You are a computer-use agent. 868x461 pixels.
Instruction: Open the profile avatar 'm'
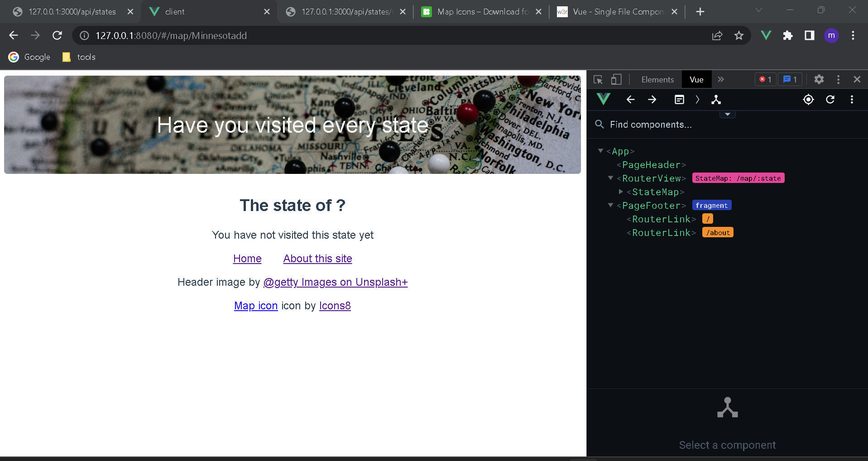click(x=831, y=35)
